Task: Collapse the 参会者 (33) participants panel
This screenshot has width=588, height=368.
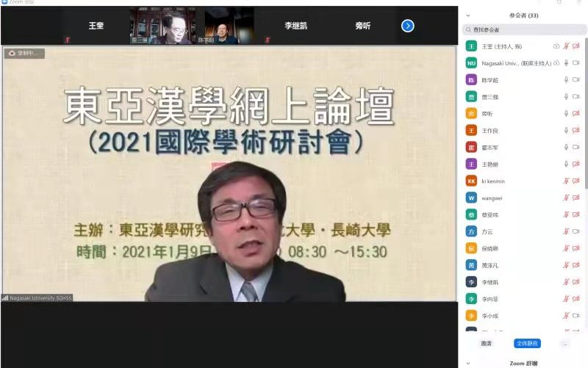Action: pos(468,15)
